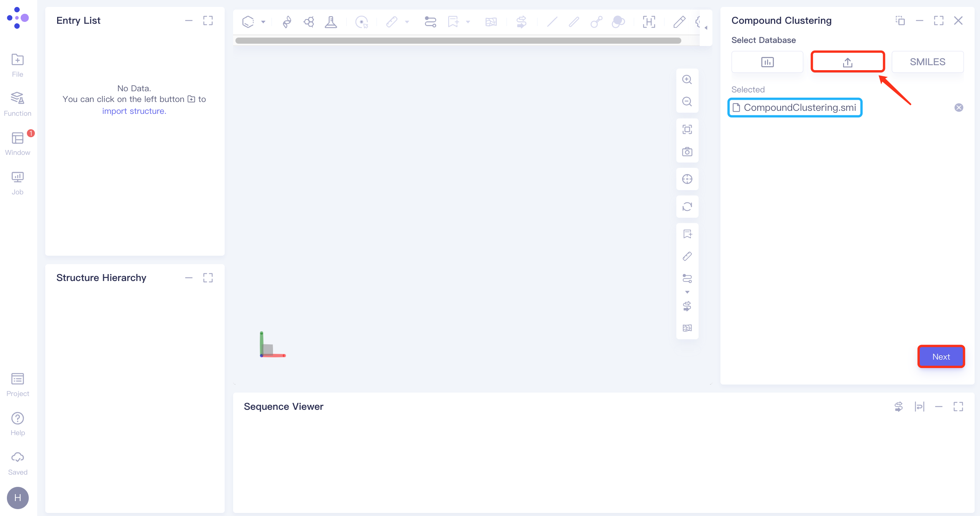Expand the small down arrow in viewer sidebar
The height and width of the screenshot is (516, 980).
coord(687,292)
